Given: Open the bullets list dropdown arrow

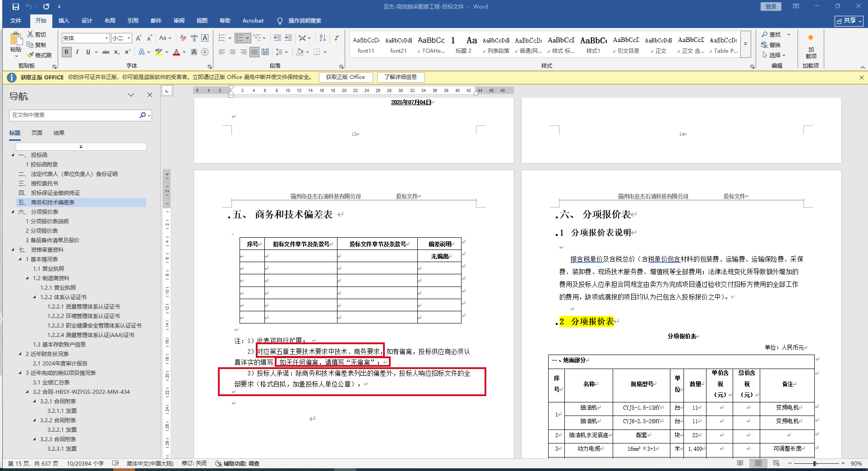Looking at the screenshot, I should 230,38.
